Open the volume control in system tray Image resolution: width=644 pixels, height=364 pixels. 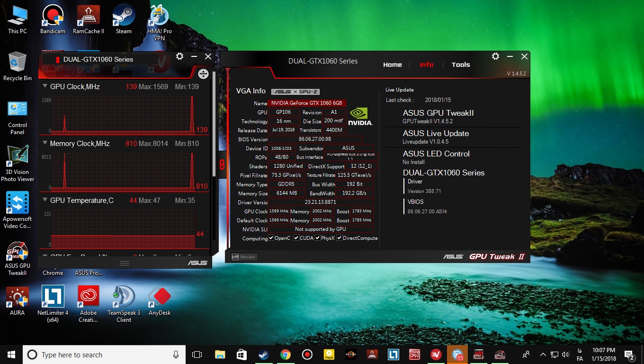click(565, 355)
